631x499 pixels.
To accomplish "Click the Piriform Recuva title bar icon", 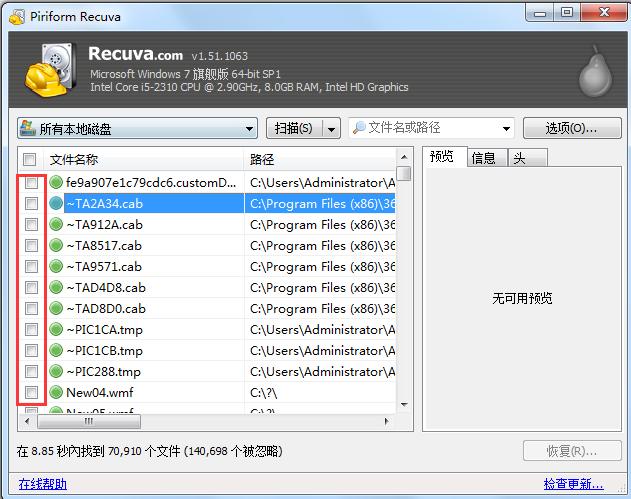I will (17, 16).
